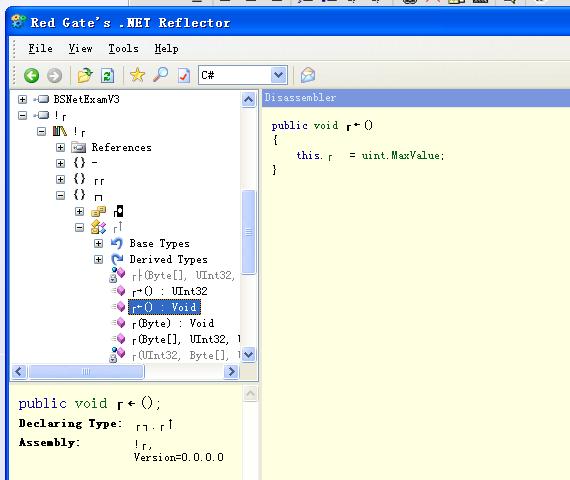Click the tree scroll up arrow
570x480 pixels.
(248, 99)
